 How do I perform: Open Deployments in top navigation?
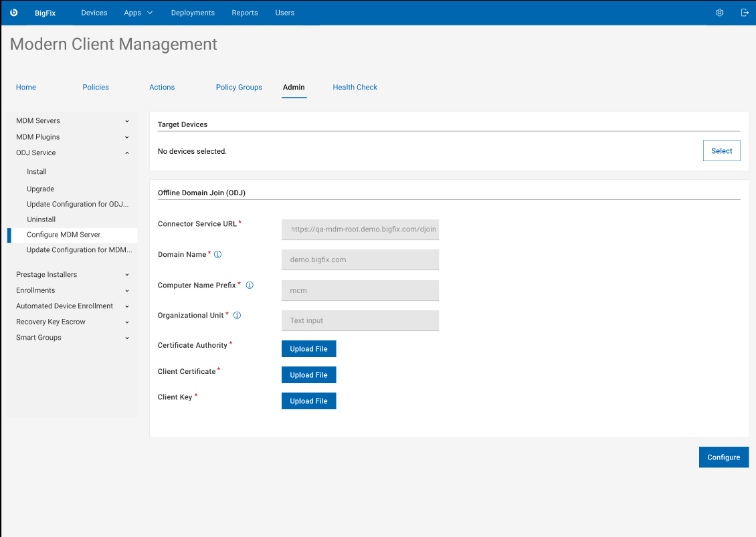pos(193,13)
